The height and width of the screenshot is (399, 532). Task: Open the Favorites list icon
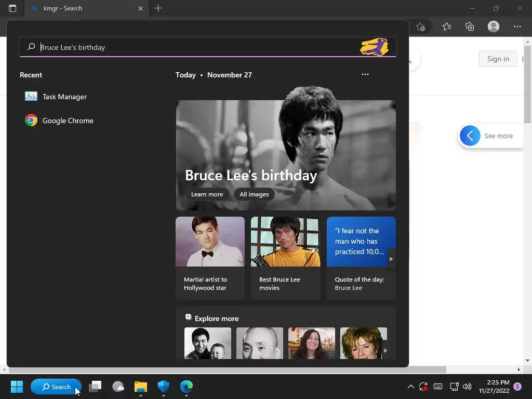pyautogui.click(x=447, y=26)
